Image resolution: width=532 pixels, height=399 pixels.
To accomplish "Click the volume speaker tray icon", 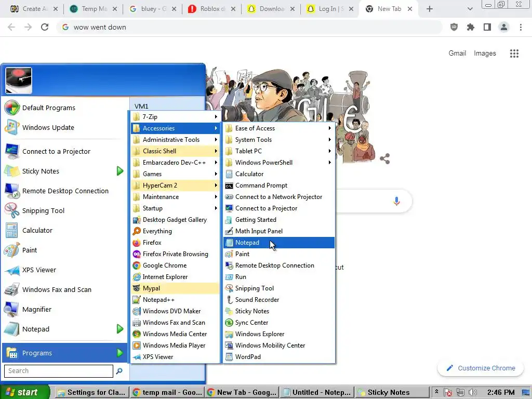I will coord(472,393).
